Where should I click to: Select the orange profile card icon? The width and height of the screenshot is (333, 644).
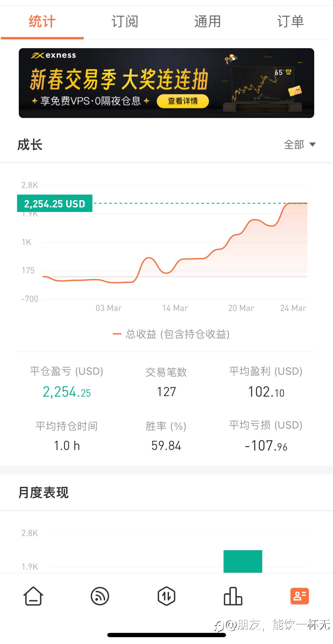(300, 596)
